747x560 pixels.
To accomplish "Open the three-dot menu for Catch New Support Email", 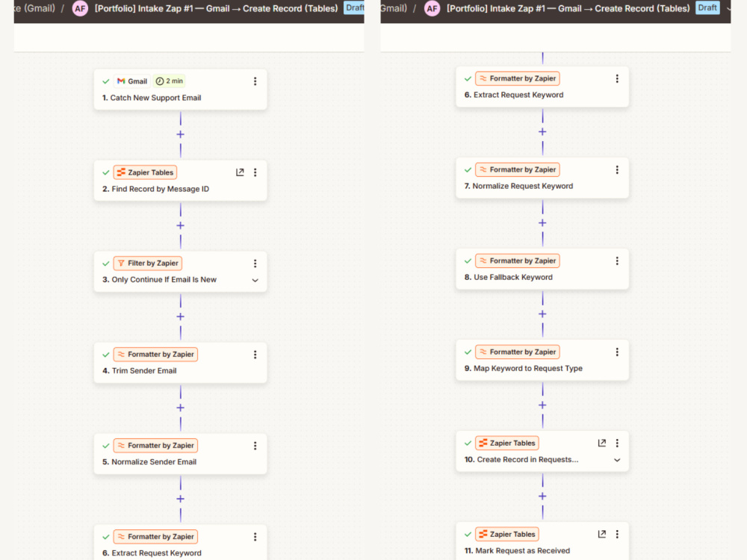I will 255,81.
